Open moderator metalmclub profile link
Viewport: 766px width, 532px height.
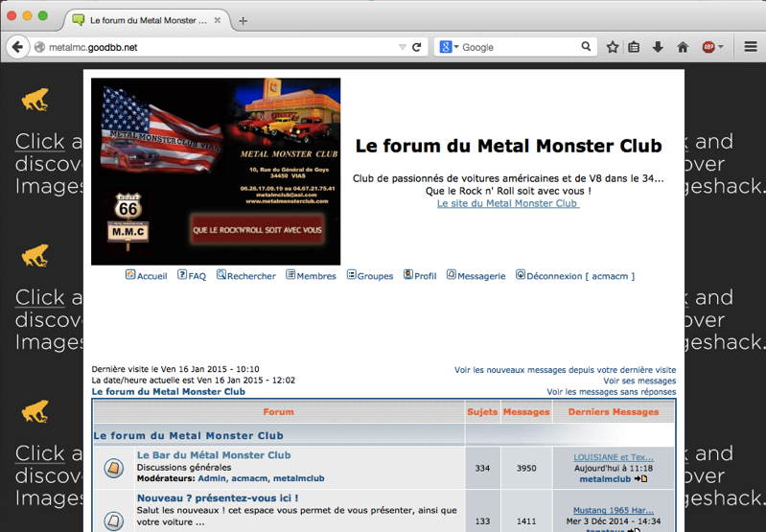298,478
